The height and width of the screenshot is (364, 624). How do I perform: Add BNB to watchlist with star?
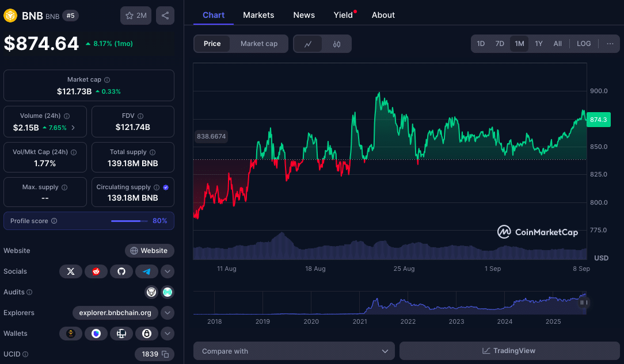(x=136, y=16)
